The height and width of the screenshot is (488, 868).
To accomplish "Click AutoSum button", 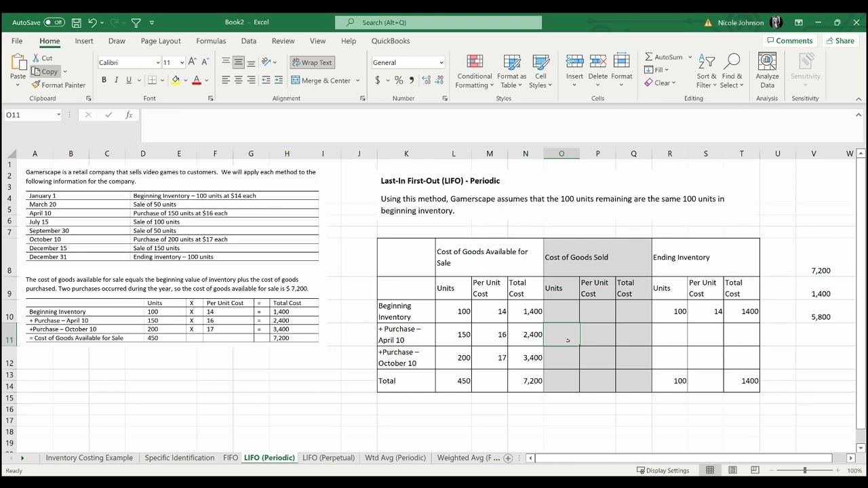I will point(664,57).
